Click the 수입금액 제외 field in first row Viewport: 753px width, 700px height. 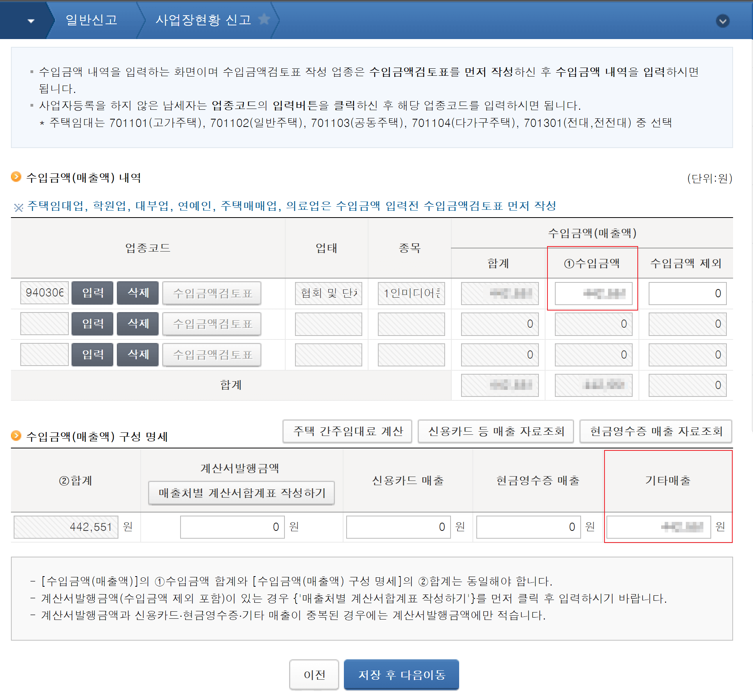tap(687, 293)
